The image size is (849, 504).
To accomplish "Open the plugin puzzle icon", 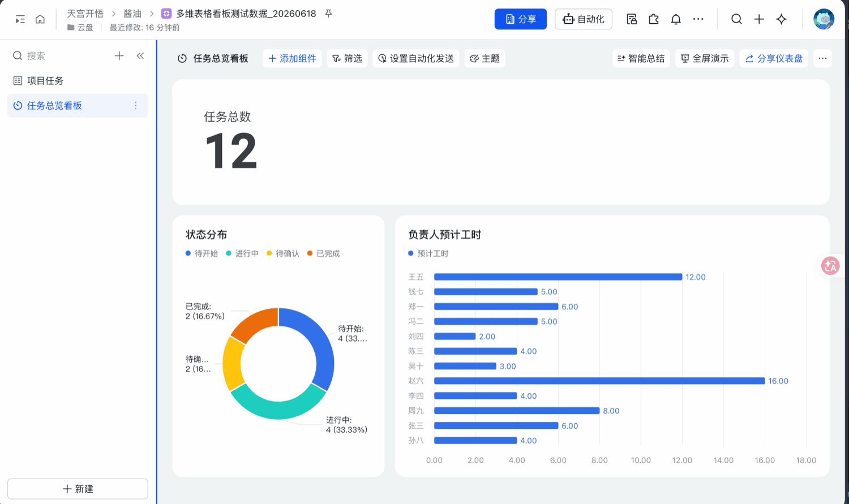I will 654,19.
